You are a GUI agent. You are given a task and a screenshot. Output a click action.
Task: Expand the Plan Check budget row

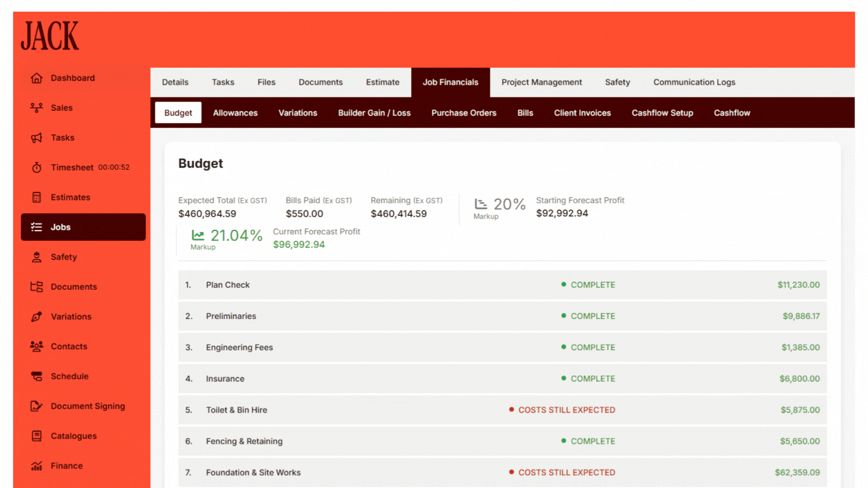tap(228, 285)
